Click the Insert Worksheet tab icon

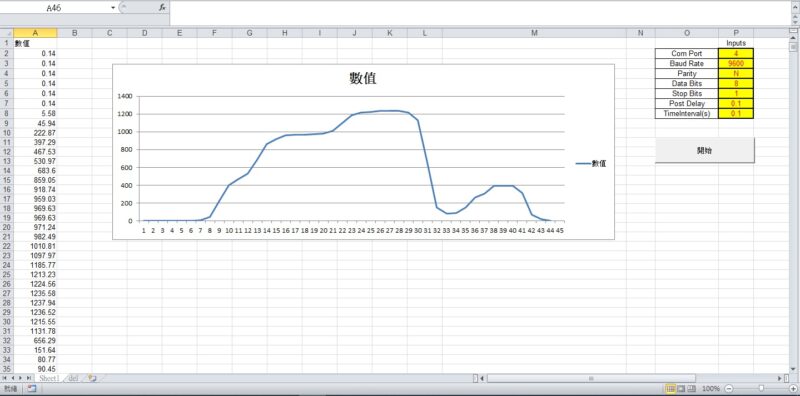tap(92, 378)
